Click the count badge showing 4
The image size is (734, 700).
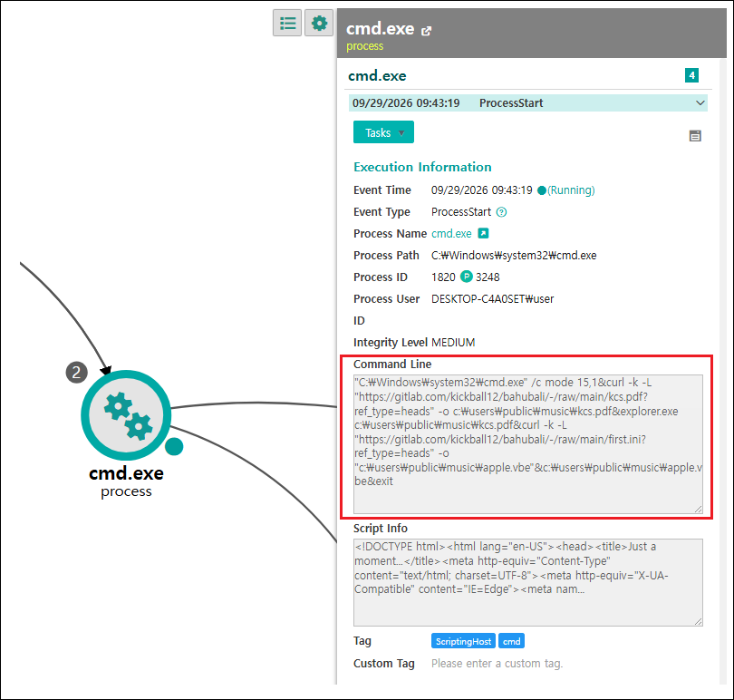(x=691, y=75)
